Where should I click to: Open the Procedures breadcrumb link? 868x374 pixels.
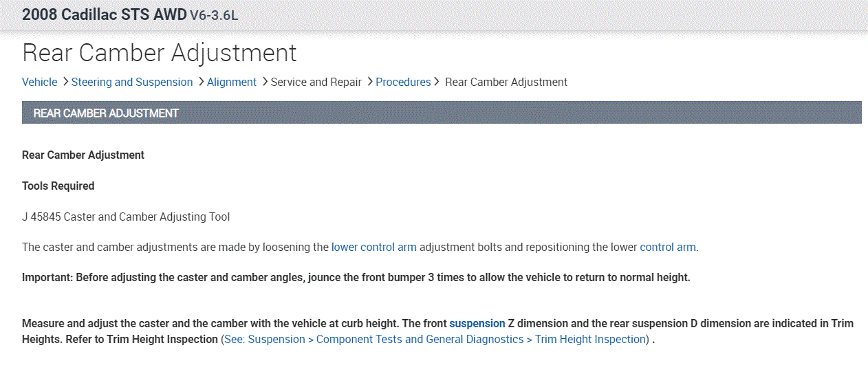(x=403, y=82)
